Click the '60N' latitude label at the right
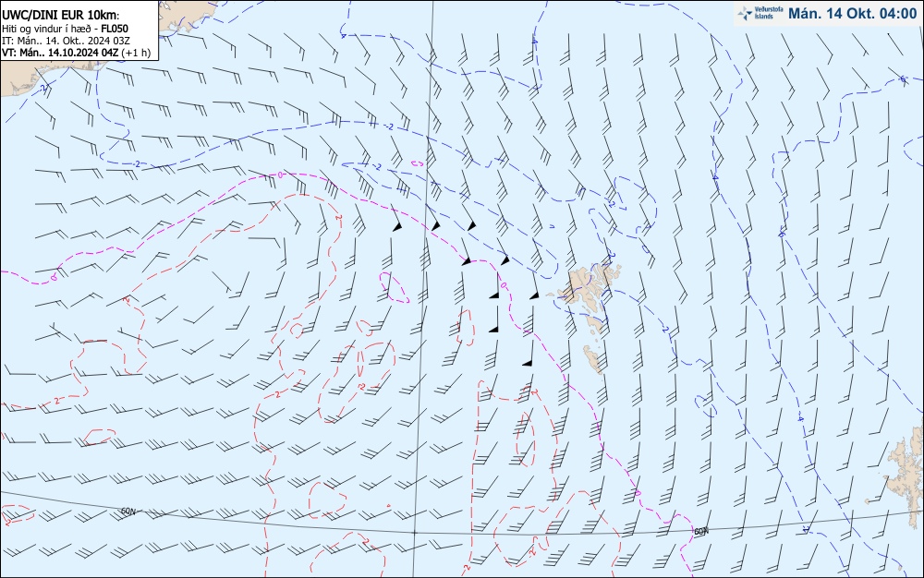 click(x=700, y=532)
